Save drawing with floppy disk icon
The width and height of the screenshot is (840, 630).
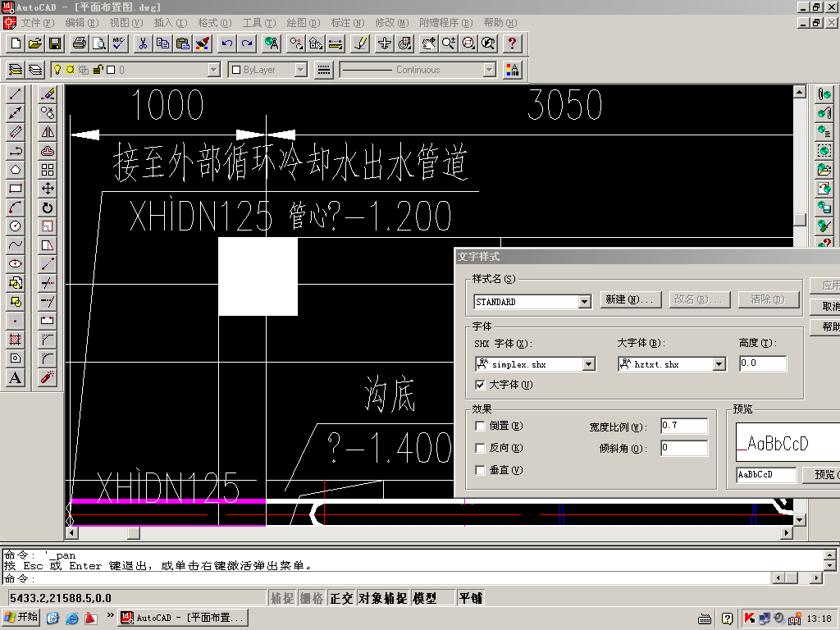coord(55,43)
